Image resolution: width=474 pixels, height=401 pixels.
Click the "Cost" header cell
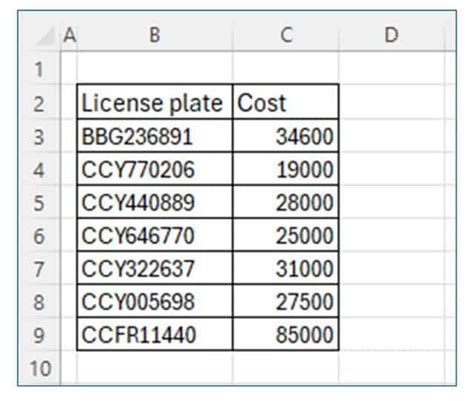point(286,102)
